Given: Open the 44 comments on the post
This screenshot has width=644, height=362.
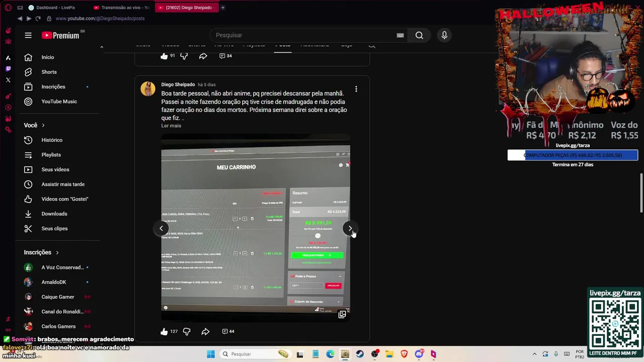Looking at the screenshot, I should (228, 331).
